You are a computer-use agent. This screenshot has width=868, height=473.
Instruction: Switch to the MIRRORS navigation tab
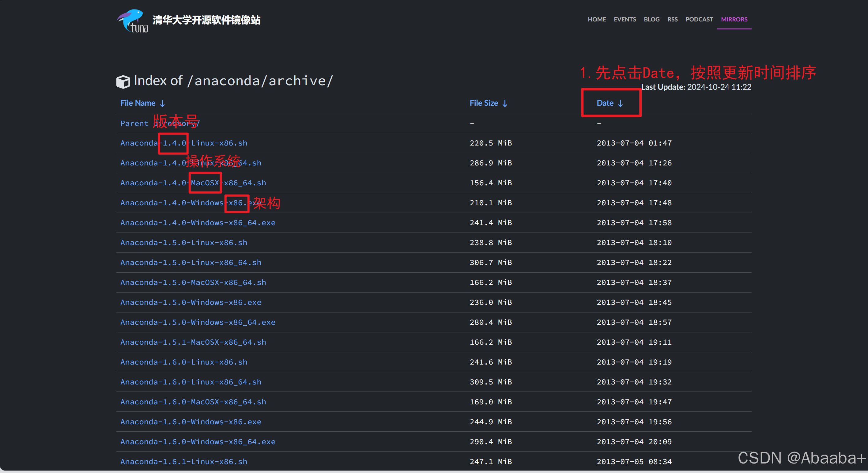tap(734, 19)
